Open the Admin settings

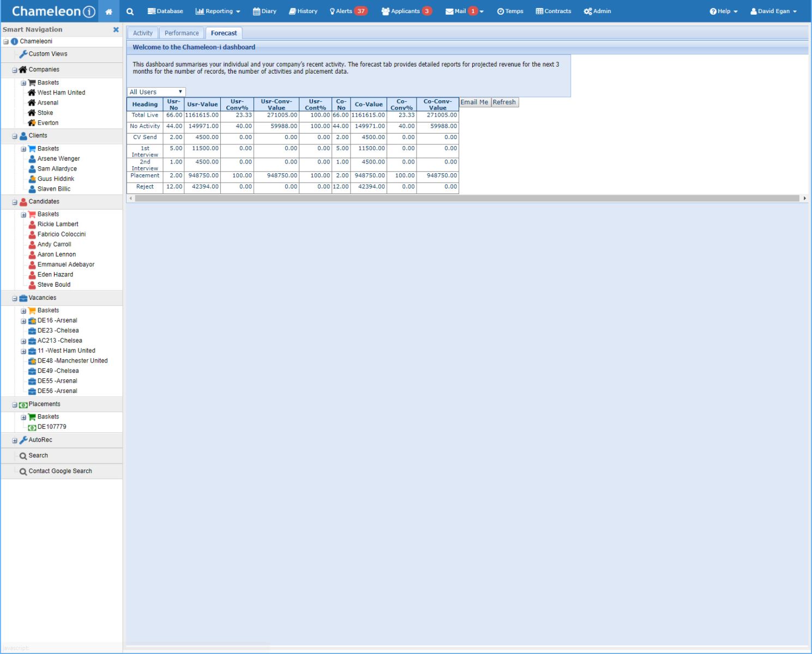(597, 11)
